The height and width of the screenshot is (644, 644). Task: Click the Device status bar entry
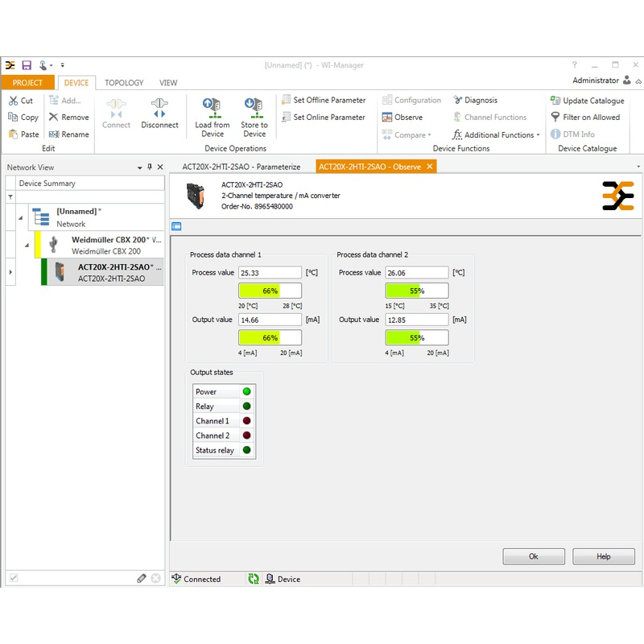coord(283,579)
